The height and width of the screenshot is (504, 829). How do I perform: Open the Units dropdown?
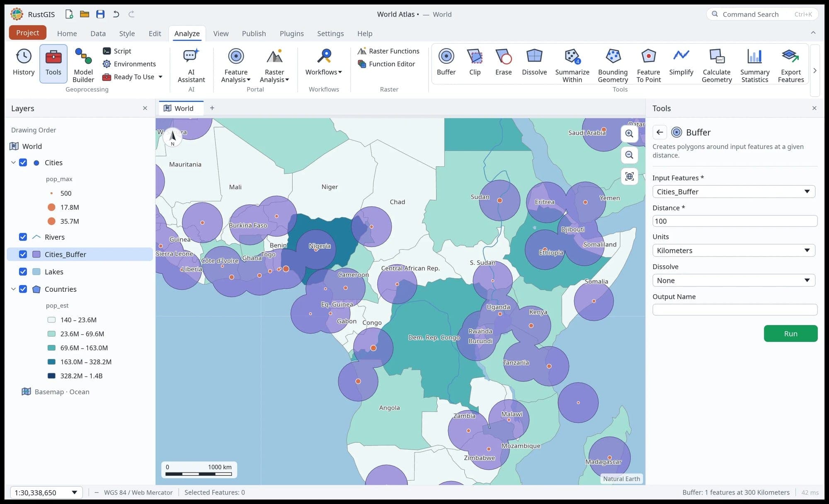(734, 250)
